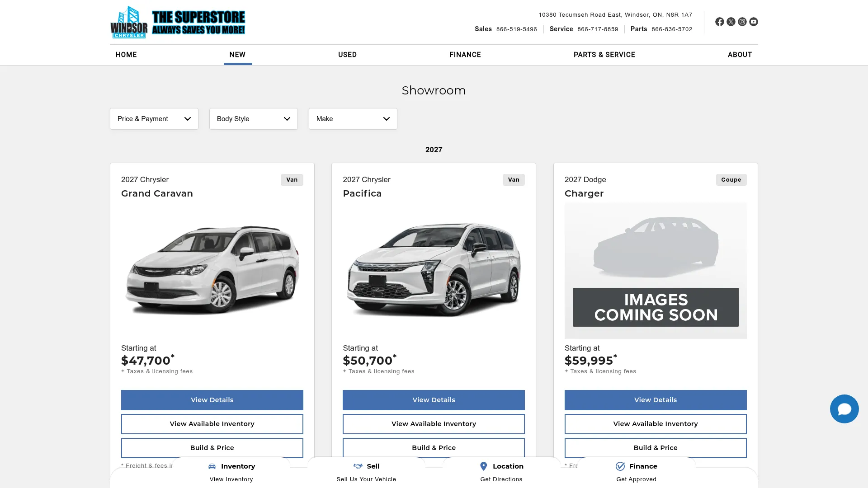Screen dimensions: 868x488
Task: Click the $47,700 starting price
Action: pyautogui.click(x=147, y=361)
